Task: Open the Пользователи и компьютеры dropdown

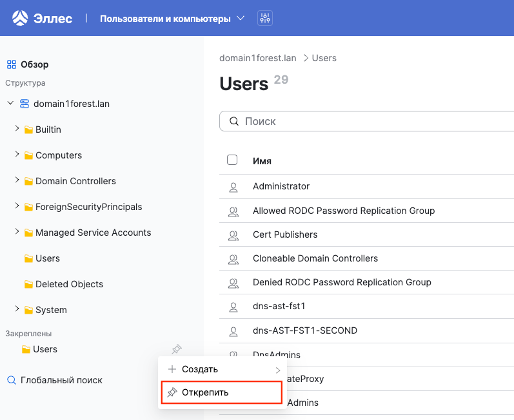Action: coord(172,19)
